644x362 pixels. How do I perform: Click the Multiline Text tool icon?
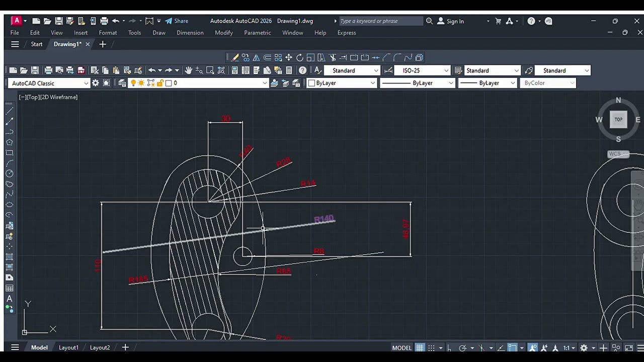click(x=9, y=299)
